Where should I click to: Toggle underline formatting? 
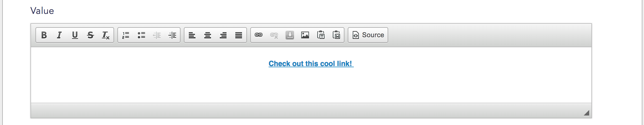point(75,35)
